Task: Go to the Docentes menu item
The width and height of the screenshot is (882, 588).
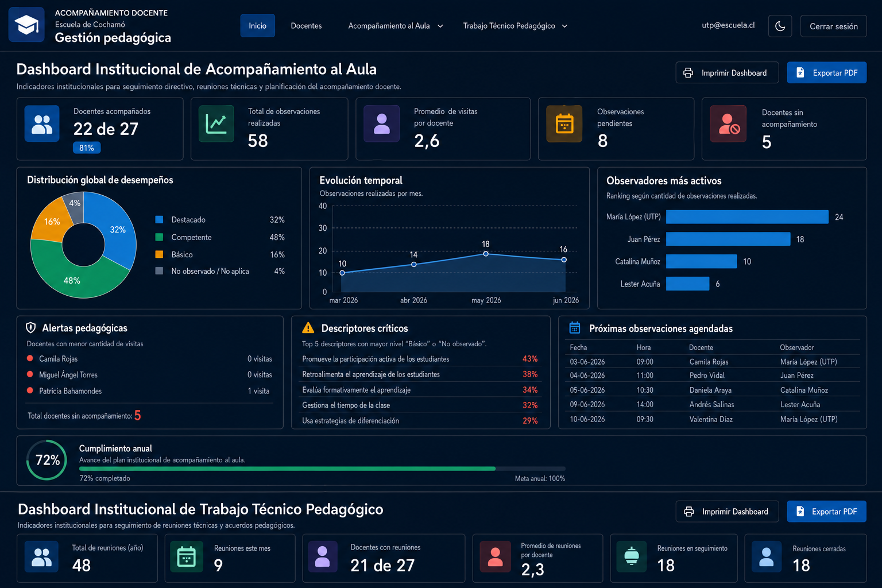Action: [306, 26]
